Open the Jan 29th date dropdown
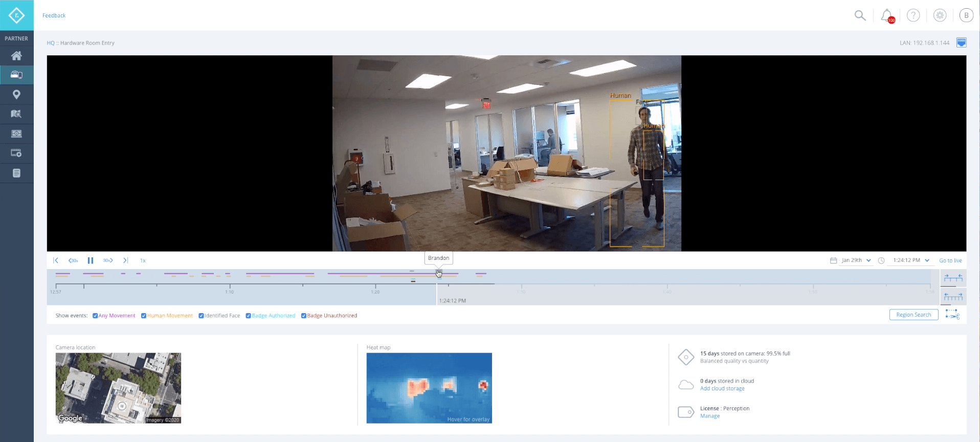This screenshot has height=442, width=980. tap(856, 260)
